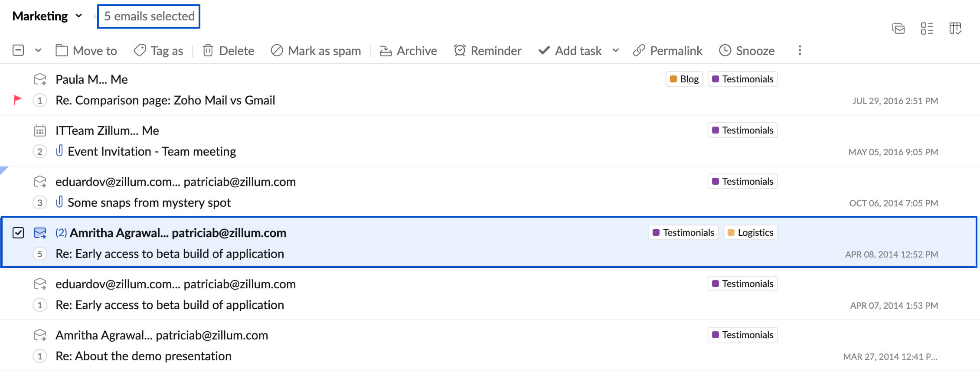Click the orange Blog tag label
Image resolution: width=980 pixels, height=372 pixels.
684,79
